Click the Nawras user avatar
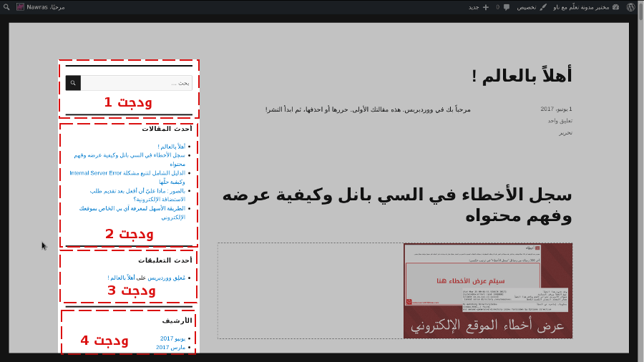Screen dimensions: 644x362 pos(21,7)
